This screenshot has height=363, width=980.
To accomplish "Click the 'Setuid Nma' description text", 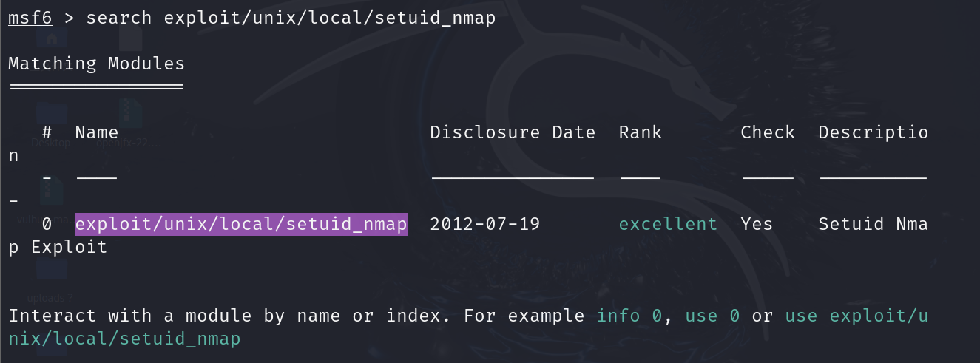I will tap(873, 224).
